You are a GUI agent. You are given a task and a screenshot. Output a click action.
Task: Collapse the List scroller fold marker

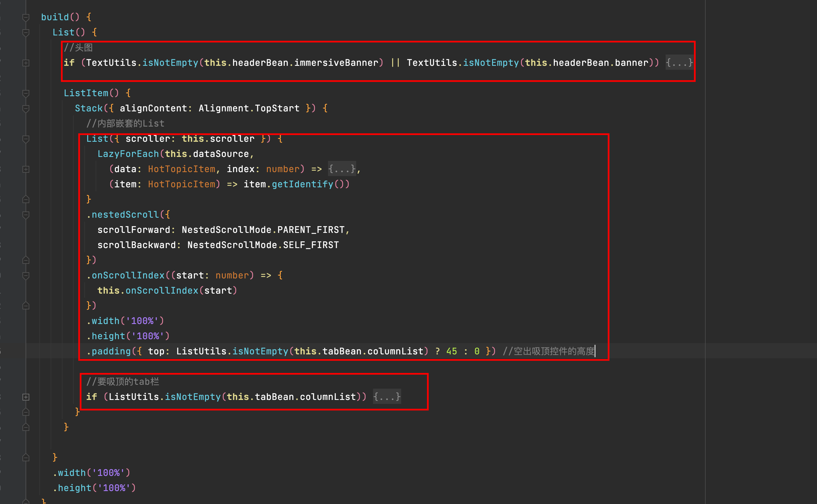click(x=26, y=139)
